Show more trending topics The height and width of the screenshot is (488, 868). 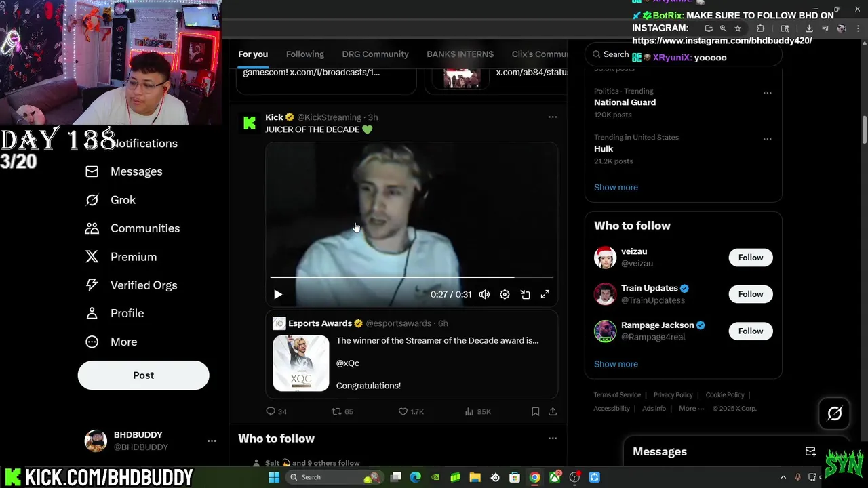pos(616,187)
